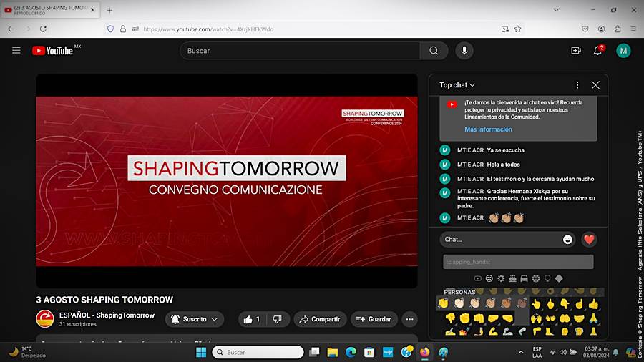Pick the medium skin tone clapping hands

coord(490,303)
